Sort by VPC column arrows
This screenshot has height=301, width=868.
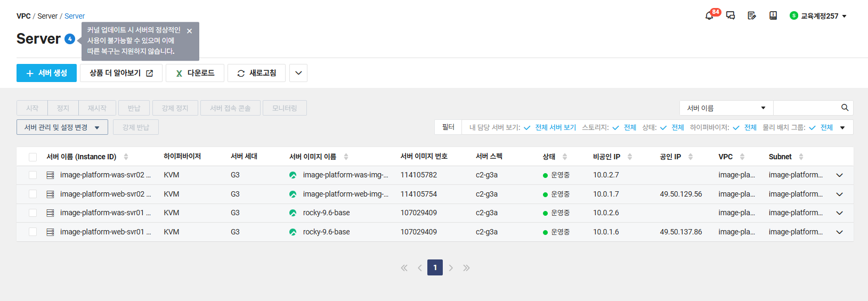[742, 157]
